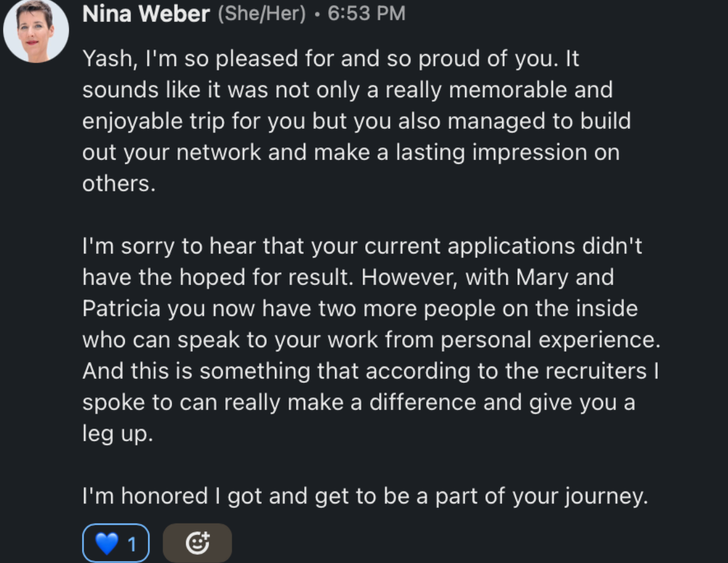Open Nina Weber's profile picture
Viewport: 728px width, 563px height.
tap(36, 31)
